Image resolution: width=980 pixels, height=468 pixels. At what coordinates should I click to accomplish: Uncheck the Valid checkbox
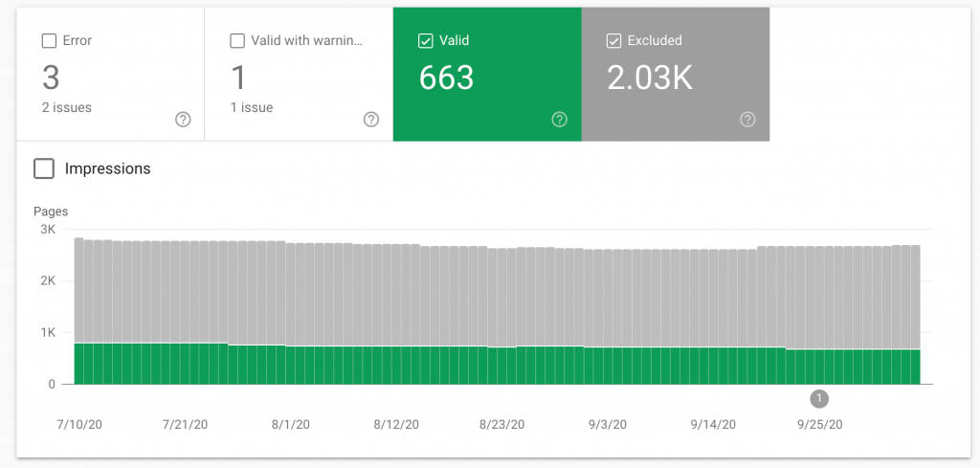[x=426, y=41]
